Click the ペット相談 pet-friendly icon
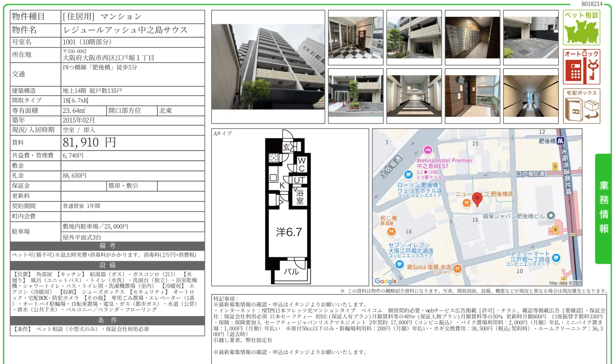Screen dimensions: 616x364 tap(581, 28)
